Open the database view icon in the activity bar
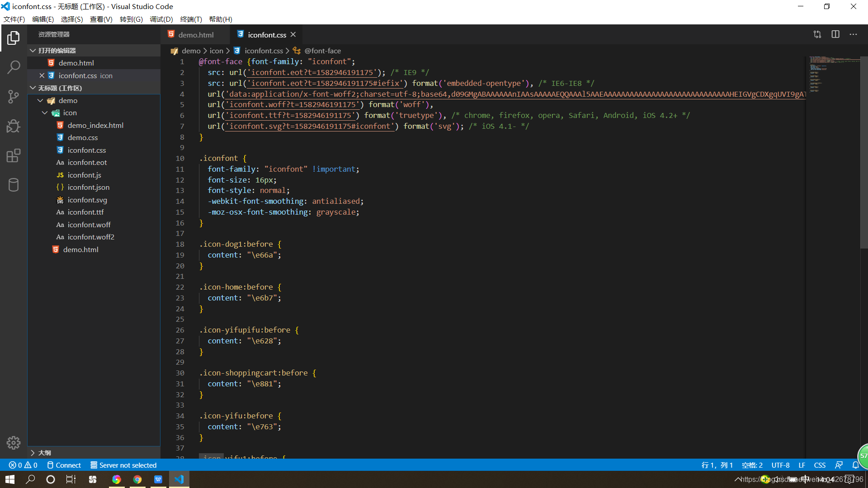 pos(14,185)
